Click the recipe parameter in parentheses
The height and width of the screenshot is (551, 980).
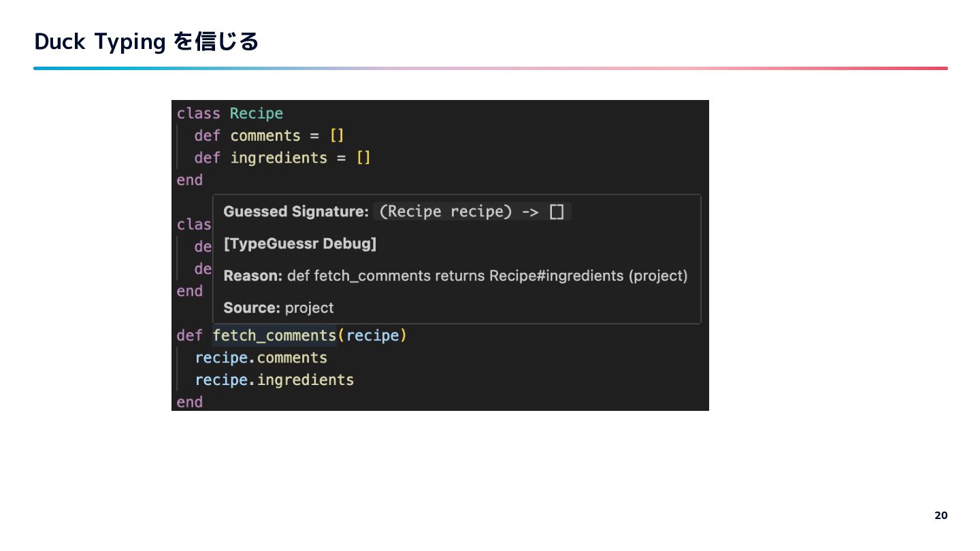pyautogui.click(x=374, y=335)
